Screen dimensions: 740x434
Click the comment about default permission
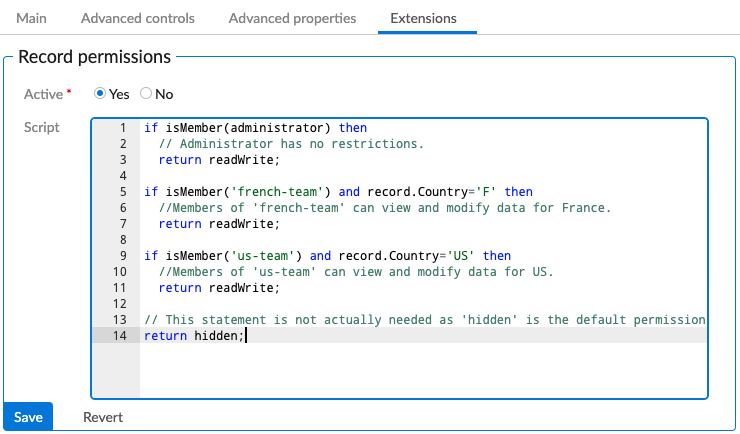tap(425, 320)
